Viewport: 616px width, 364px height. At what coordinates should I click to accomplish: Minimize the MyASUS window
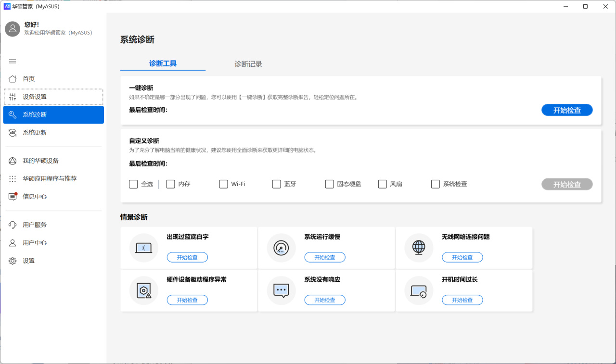565,6
